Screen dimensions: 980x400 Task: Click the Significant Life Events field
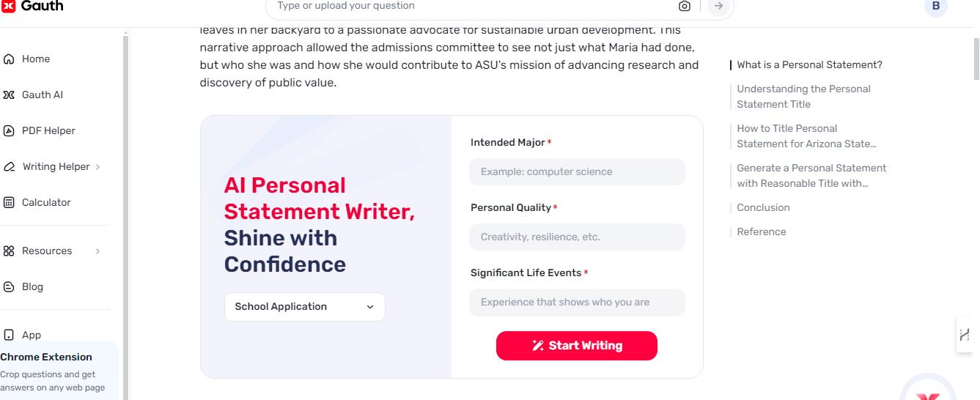pos(577,303)
